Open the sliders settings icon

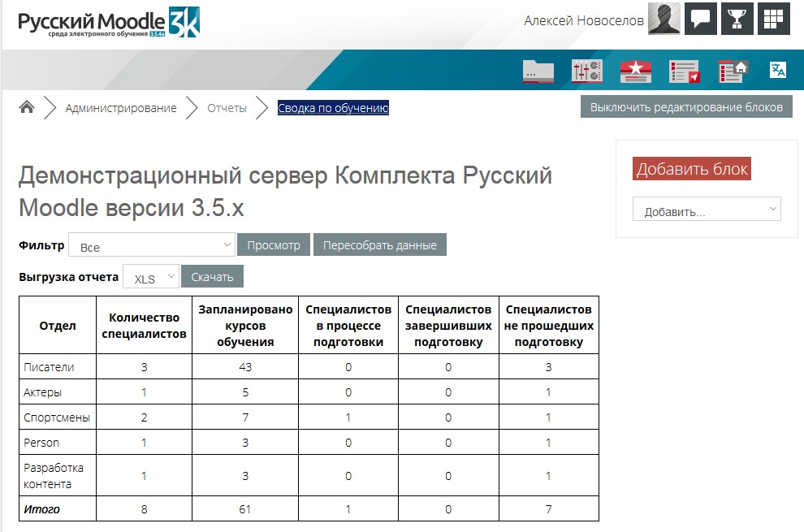pos(587,71)
